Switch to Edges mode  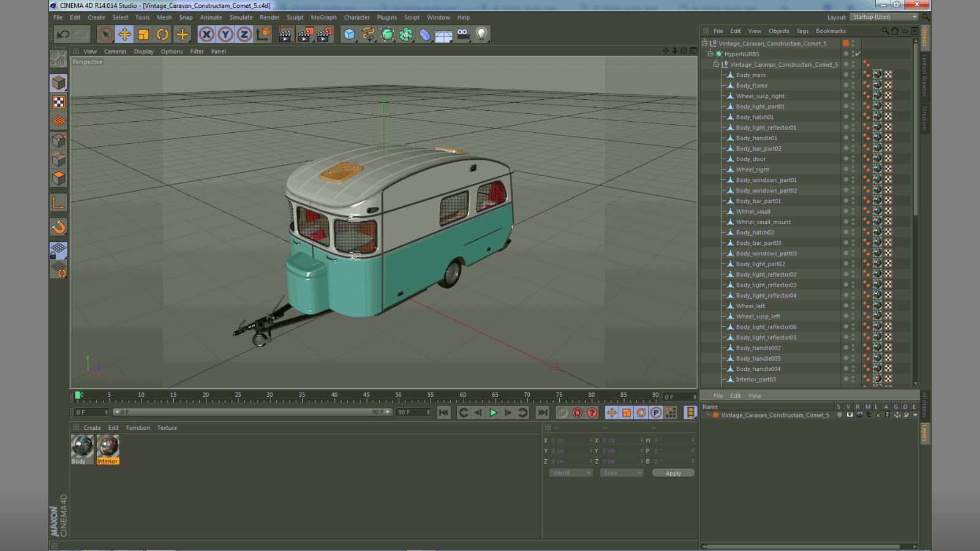pyautogui.click(x=59, y=159)
